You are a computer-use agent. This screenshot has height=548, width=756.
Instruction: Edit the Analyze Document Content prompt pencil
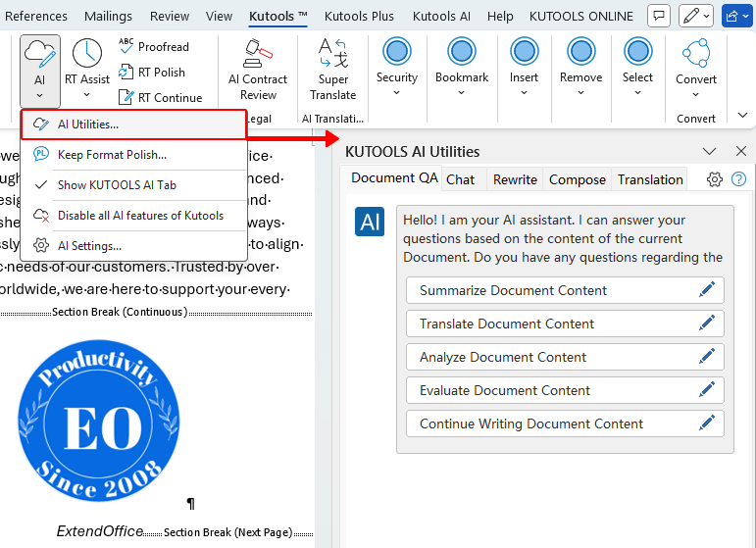pos(707,356)
